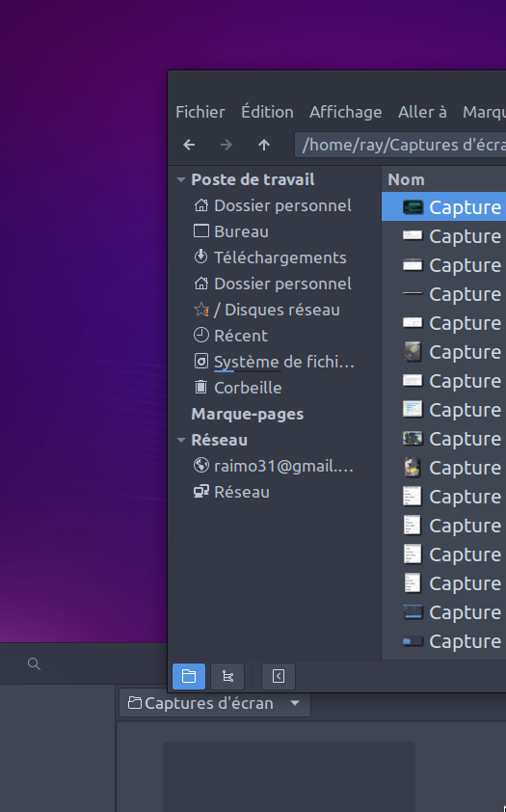Go to parent folder with up arrow
Viewport: 506px width, 812px height.
(264, 145)
